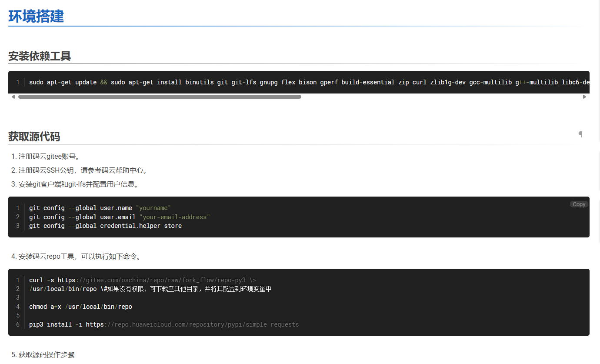Click the "your-email-address" string in git config
Image resolution: width=600 pixels, height=364 pixels.
pyautogui.click(x=174, y=217)
